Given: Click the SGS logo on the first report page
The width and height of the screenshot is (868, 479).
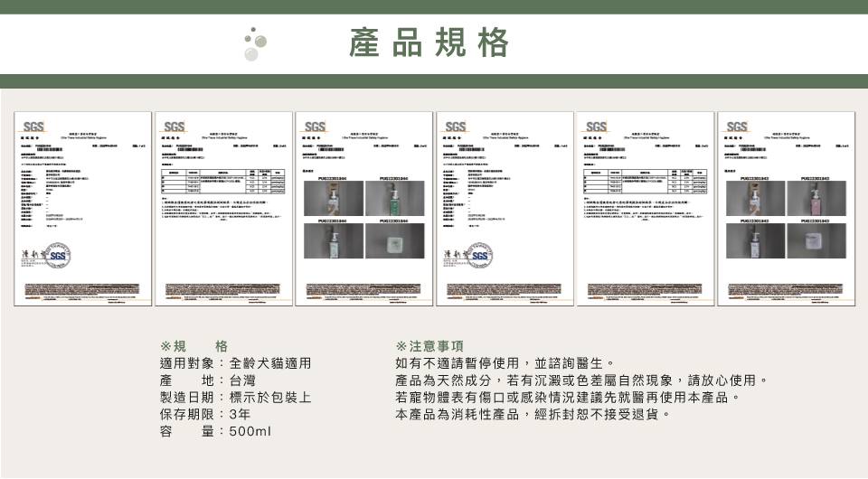Looking at the screenshot, I should click(x=33, y=126).
